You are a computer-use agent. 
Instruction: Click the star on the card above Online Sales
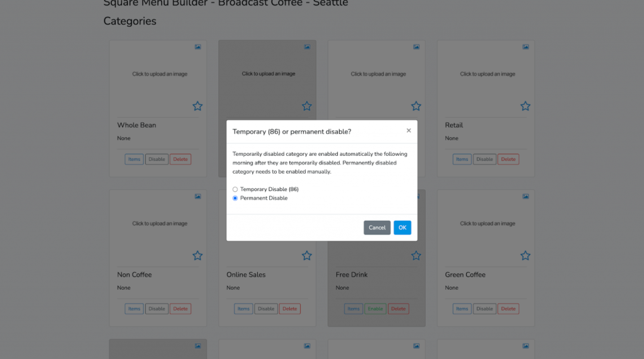[307, 106]
